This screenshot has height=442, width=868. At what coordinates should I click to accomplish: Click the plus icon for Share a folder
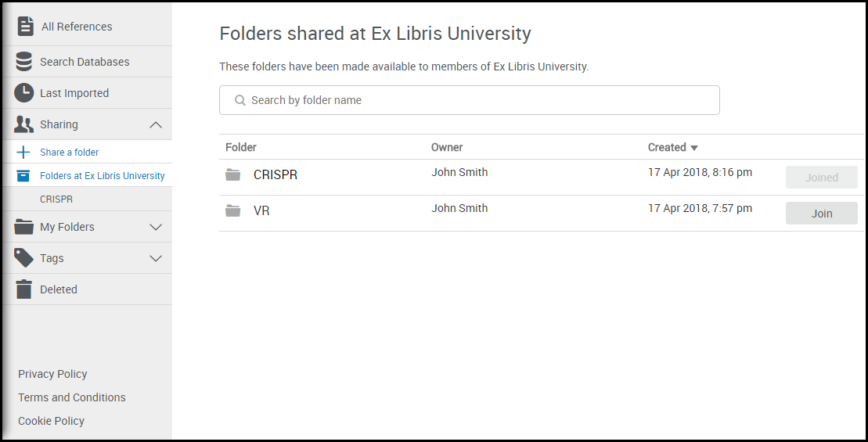click(x=24, y=153)
